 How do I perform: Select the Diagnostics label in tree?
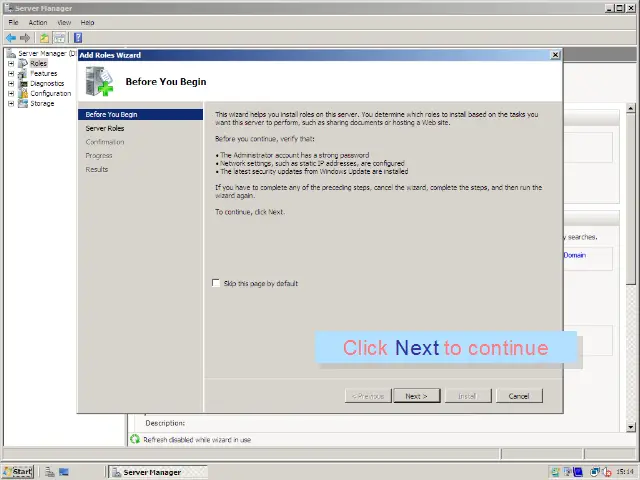point(47,84)
